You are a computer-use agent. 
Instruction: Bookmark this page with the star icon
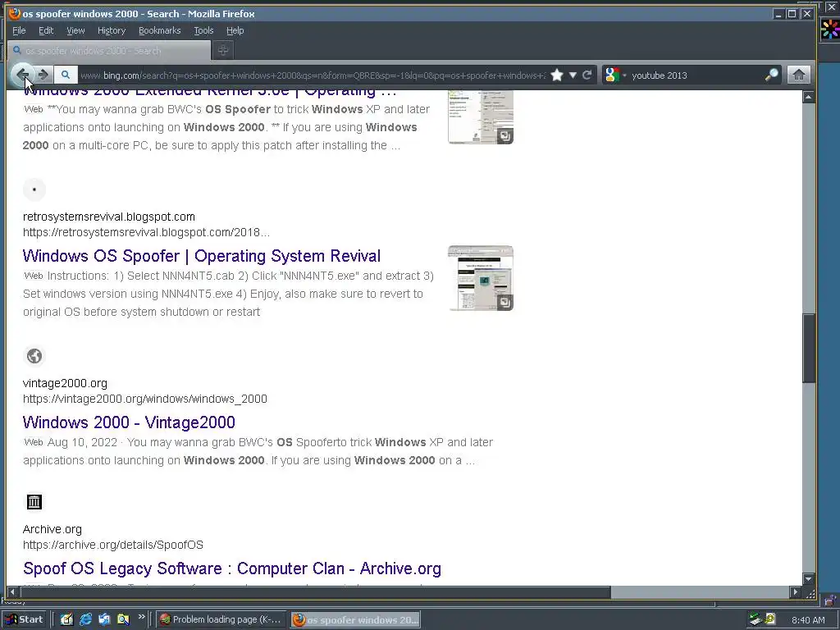[x=557, y=75]
